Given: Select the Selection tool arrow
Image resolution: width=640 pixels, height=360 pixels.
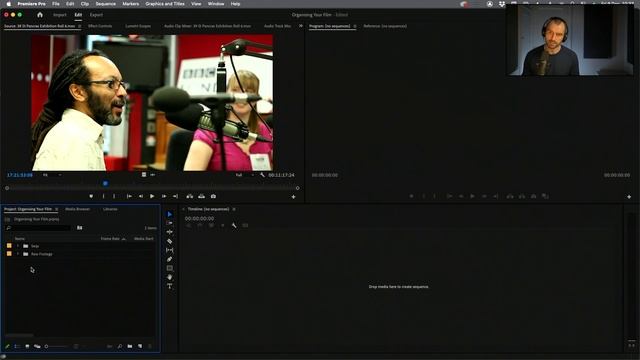Looking at the screenshot, I should [x=170, y=214].
